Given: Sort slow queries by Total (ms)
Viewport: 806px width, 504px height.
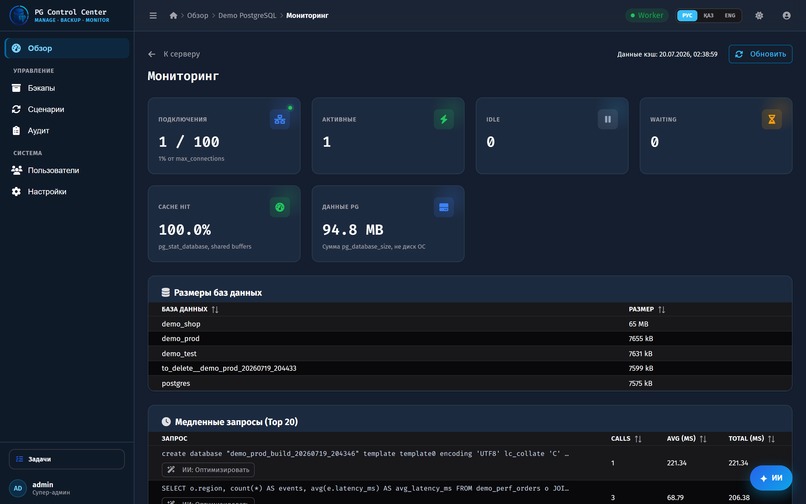Looking at the screenshot, I should point(752,439).
